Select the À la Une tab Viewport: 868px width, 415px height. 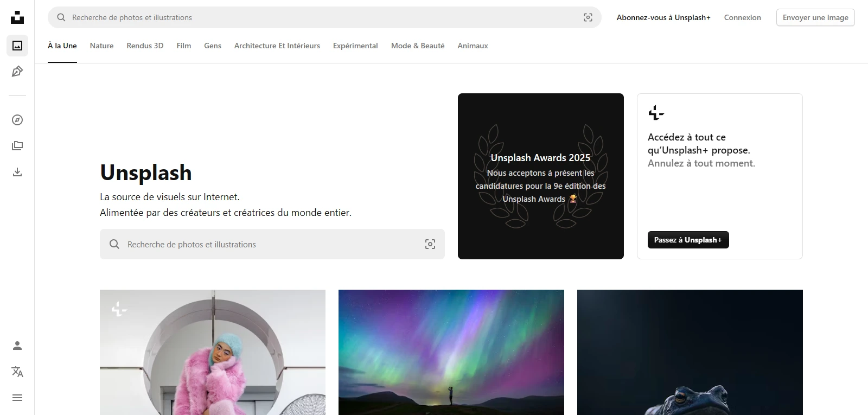(62, 46)
